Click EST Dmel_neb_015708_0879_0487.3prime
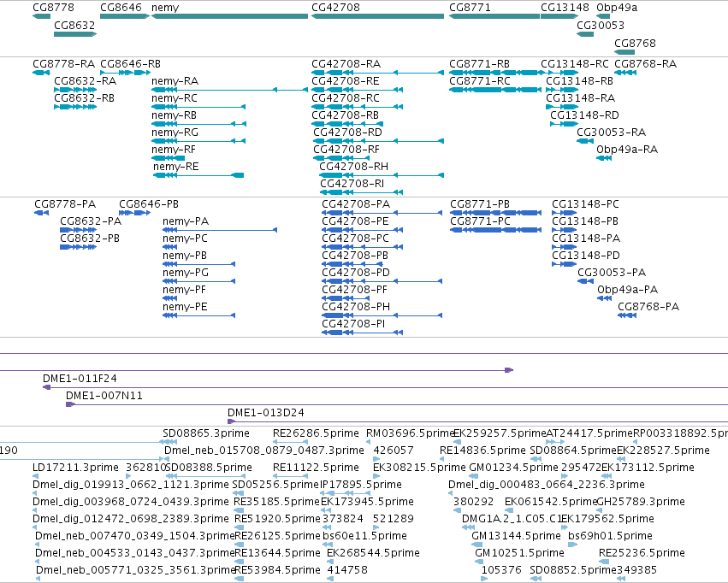This screenshot has height=583, width=728. click(264, 450)
